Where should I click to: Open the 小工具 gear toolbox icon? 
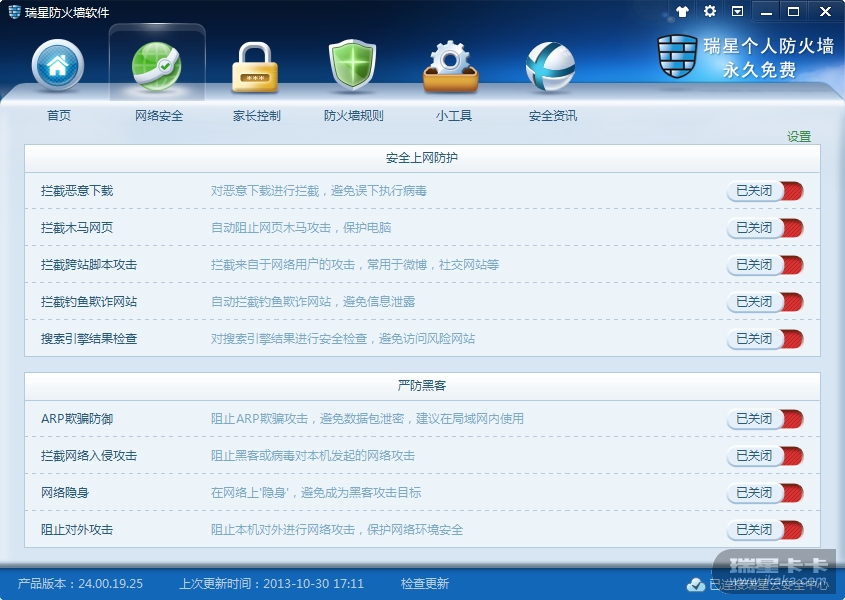451,66
